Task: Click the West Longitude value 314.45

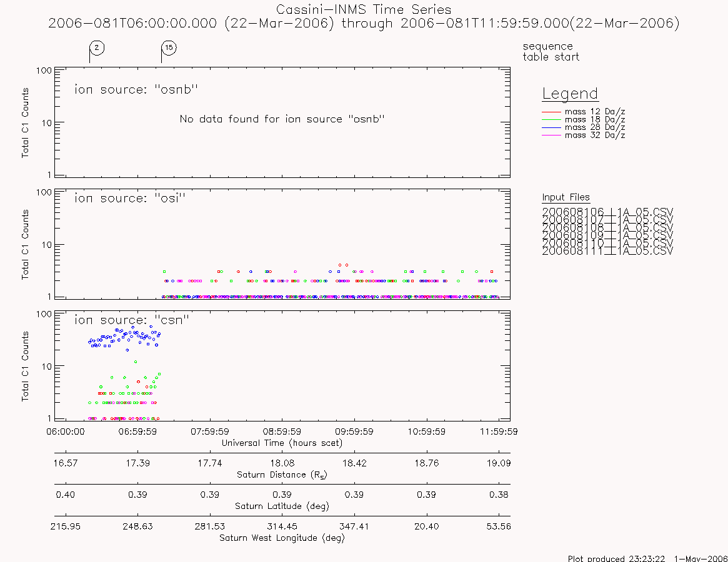Action: [x=282, y=526]
